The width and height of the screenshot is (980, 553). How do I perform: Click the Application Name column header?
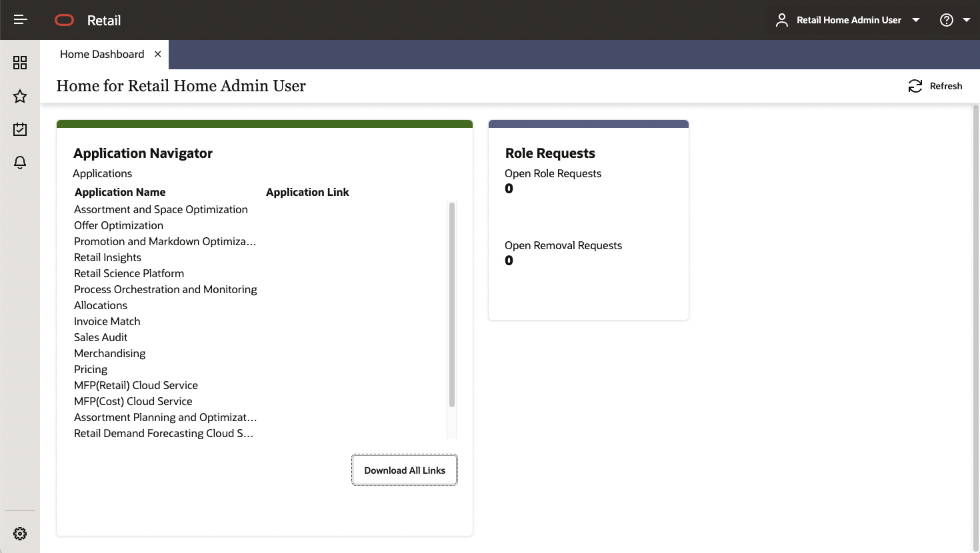click(120, 192)
